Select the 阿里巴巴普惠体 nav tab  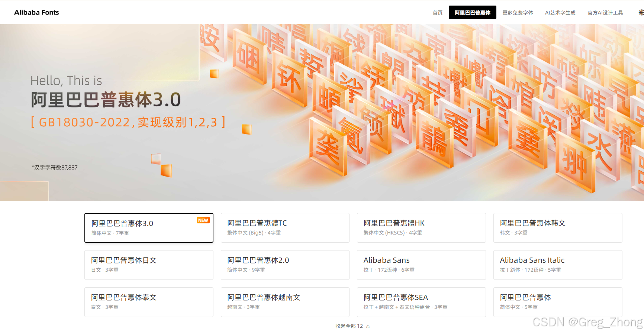[473, 12]
